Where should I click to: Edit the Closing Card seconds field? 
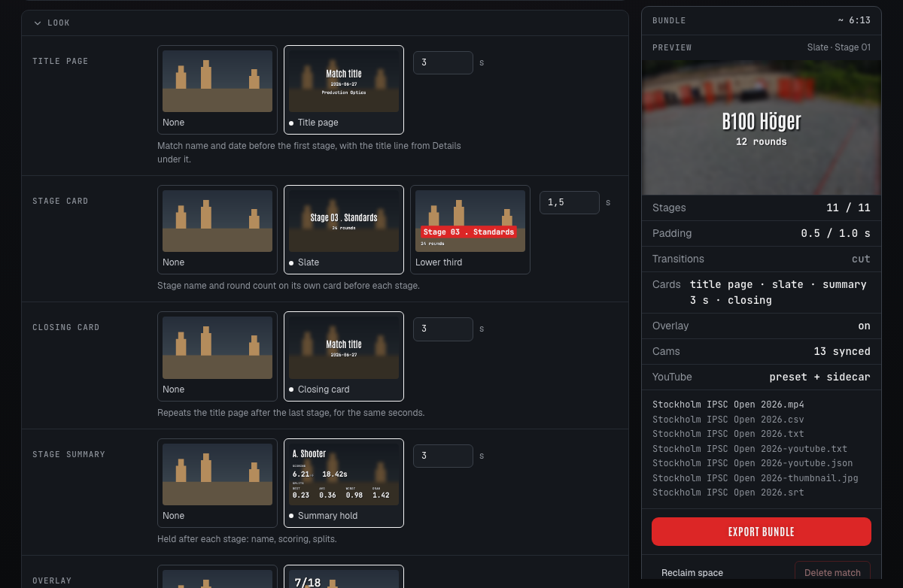pyautogui.click(x=443, y=329)
